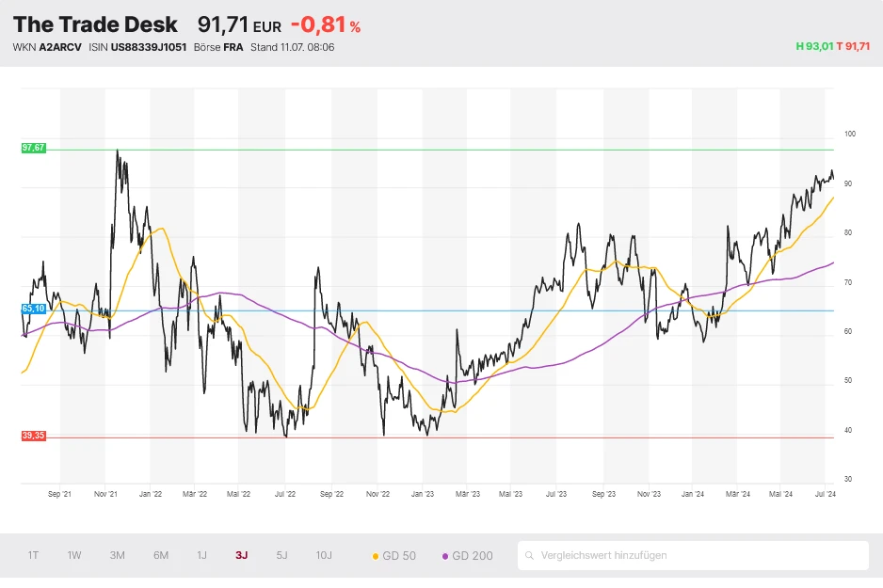Viewport: 883px width, 588px height.
Task: Click the The Trade Desk title
Action: point(95,25)
